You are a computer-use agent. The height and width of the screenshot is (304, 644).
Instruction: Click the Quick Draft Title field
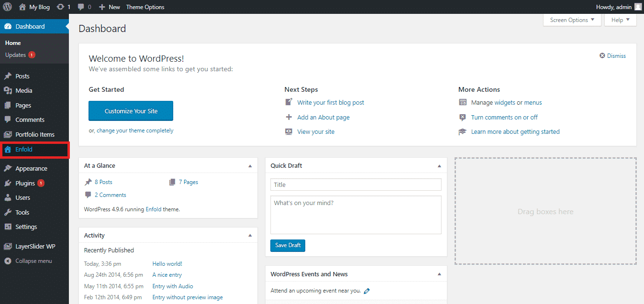tap(356, 185)
